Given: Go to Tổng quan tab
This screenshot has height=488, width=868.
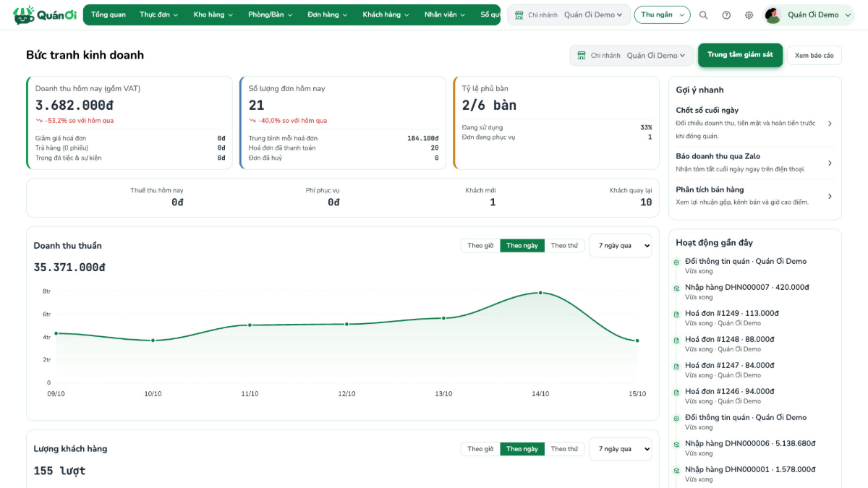Looking at the screenshot, I should pos(109,15).
